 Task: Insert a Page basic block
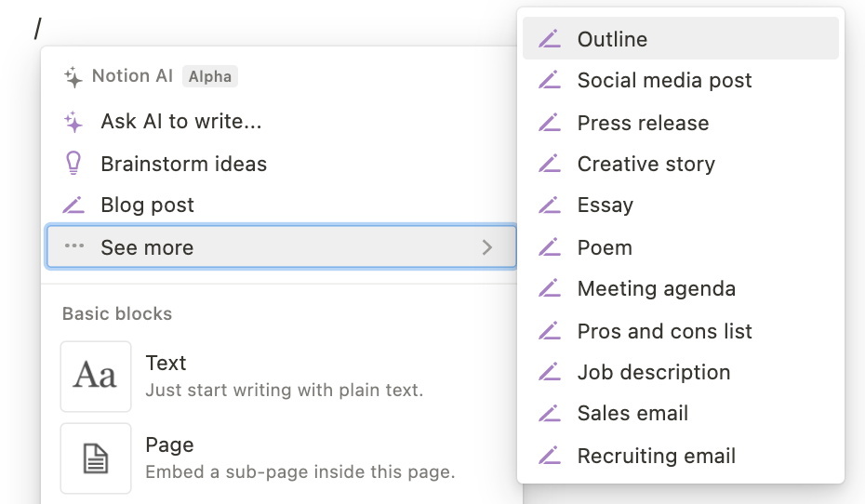281,458
